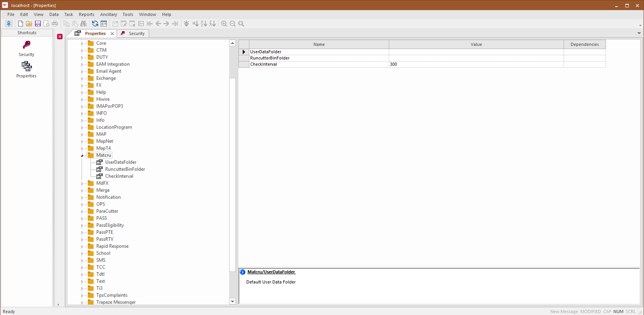The width and height of the screenshot is (644, 315).
Task: Click the Save icon in the toolbar
Action: coord(38,24)
